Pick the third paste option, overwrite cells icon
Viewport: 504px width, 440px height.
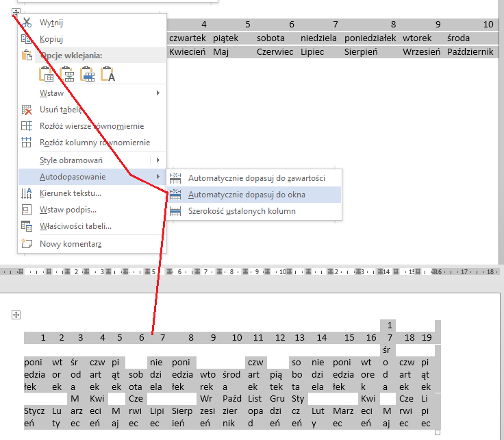tap(88, 74)
